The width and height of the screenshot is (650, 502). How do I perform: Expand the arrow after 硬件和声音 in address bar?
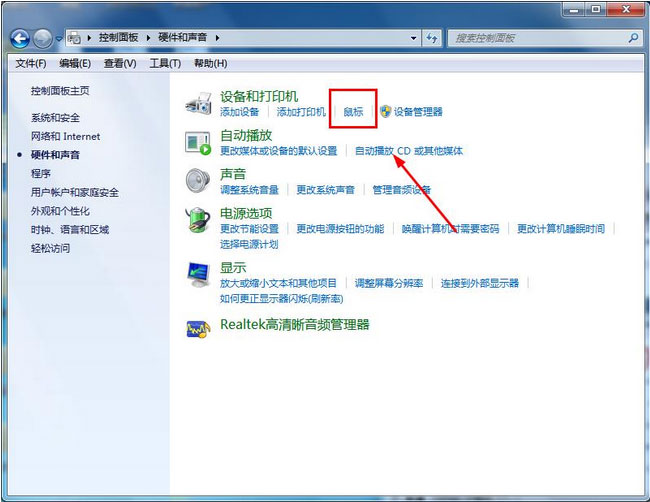click(x=218, y=38)
